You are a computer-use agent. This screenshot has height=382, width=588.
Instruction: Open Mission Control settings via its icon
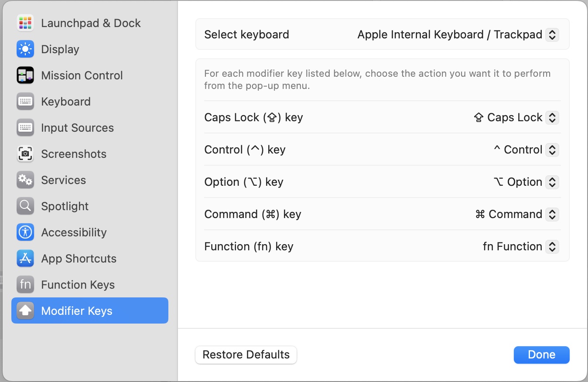coord(25,75)
